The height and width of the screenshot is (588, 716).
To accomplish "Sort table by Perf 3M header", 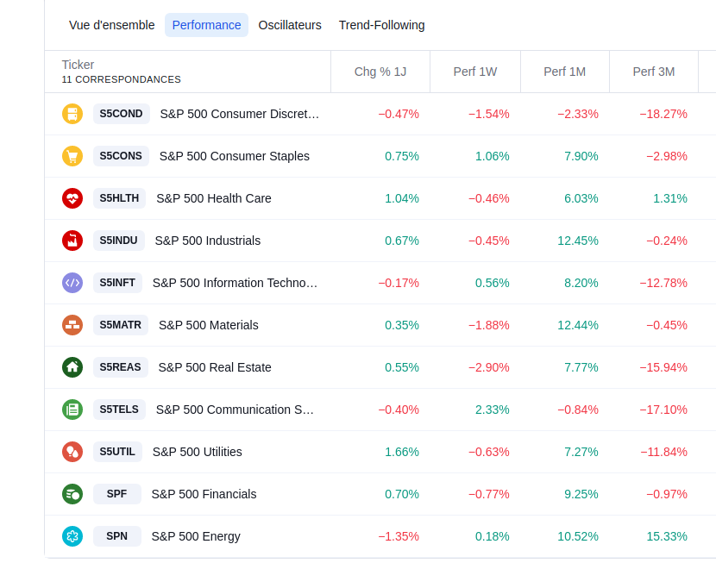I will pyautogui.click(x=654, y=72).
